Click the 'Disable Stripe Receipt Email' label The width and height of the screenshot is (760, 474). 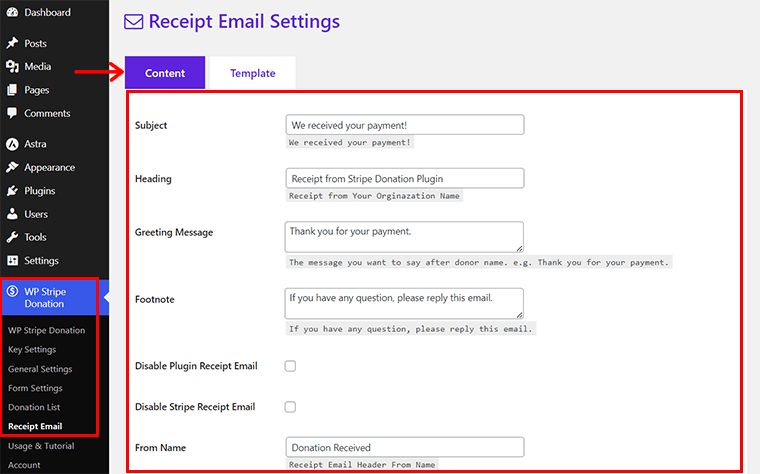[195, 407]
